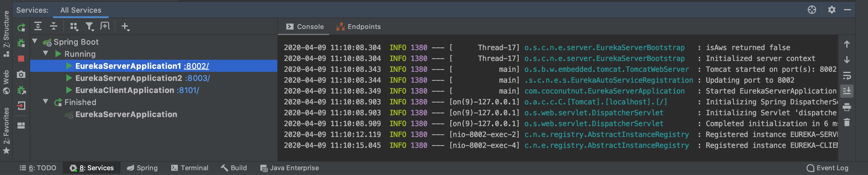Stop the running service with red square
Screen dimensions: 868x175
[21, 59]
